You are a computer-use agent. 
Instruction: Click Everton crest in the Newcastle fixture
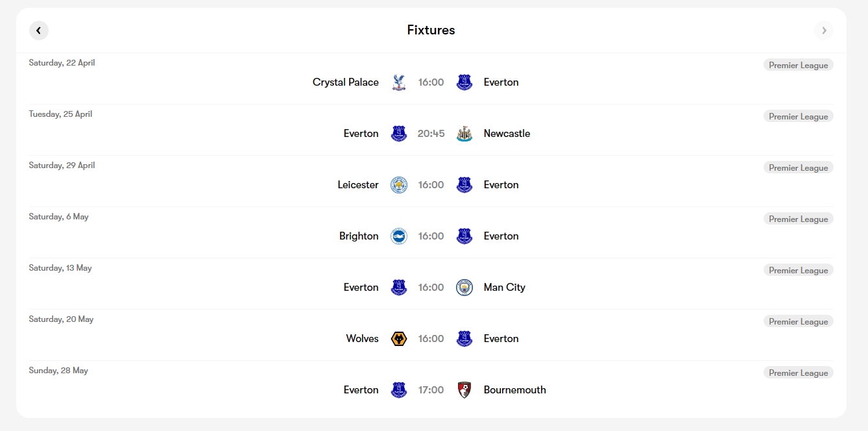399,134
